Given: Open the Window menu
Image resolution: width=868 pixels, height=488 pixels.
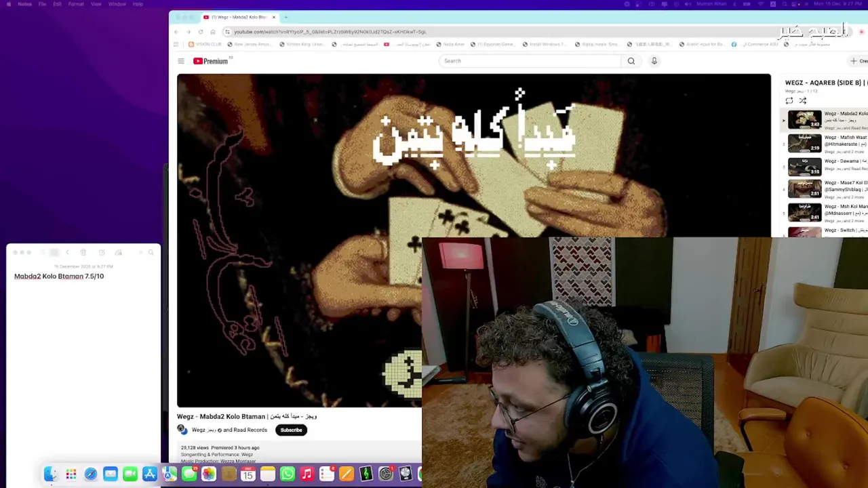Looking at the screenshot, I should (117, 4).
